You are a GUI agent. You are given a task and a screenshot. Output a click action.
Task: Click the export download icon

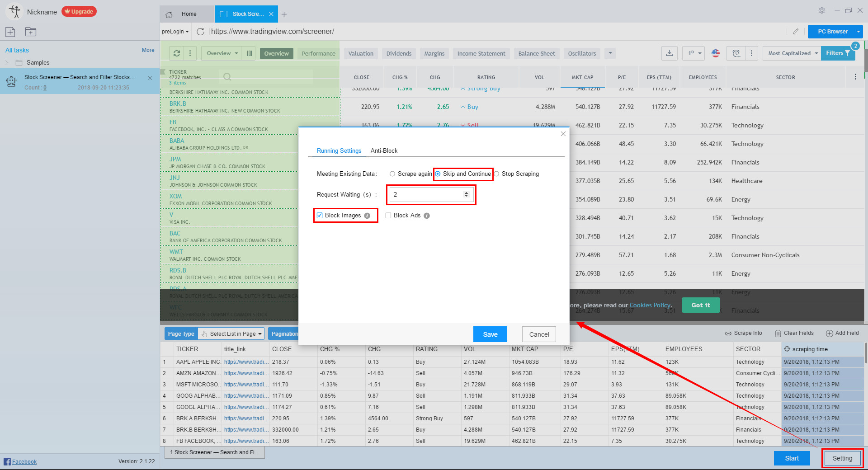[669, 53]
